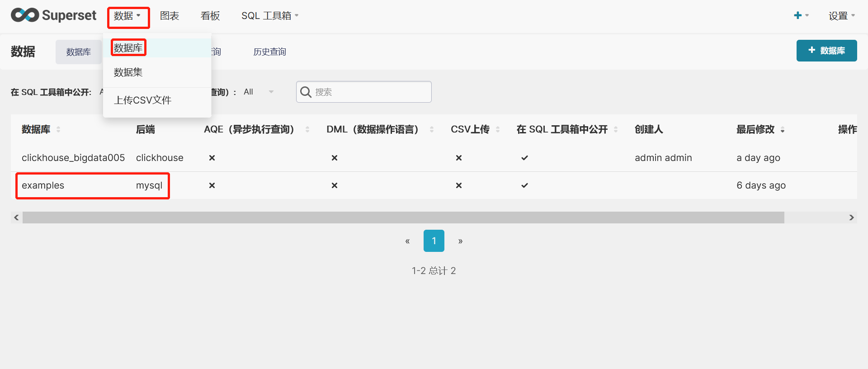
Task: Click the 创建人 column header
Action: tap(649, 129)
